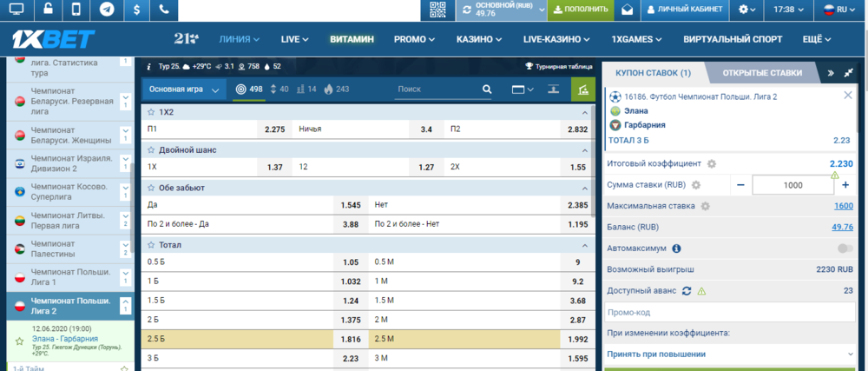868x371 pixels.
Task: Open the LIVE menu
Action: coord(294,39)
